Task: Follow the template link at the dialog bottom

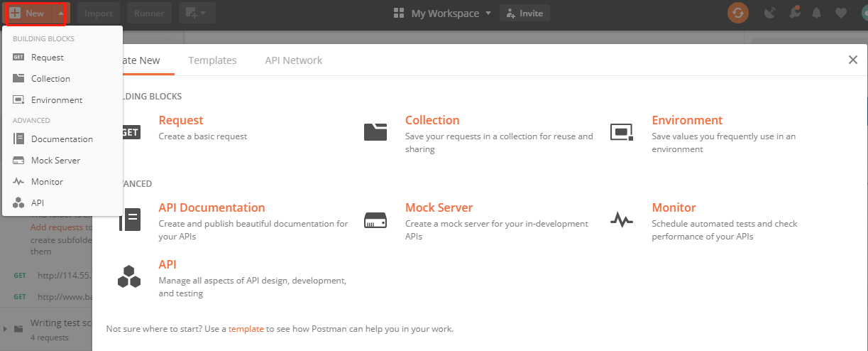Action: pyautogui.click(x=246, y=329)
